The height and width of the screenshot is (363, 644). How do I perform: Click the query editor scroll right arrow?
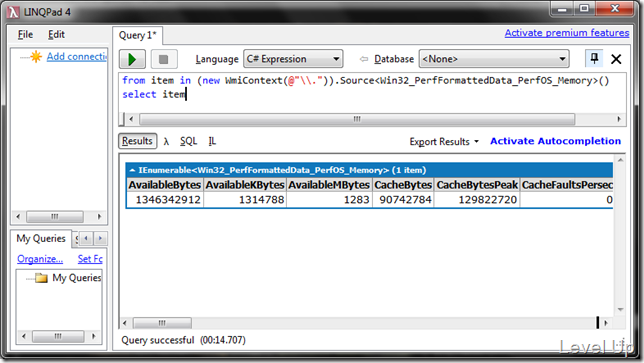[x=619, y=119]
